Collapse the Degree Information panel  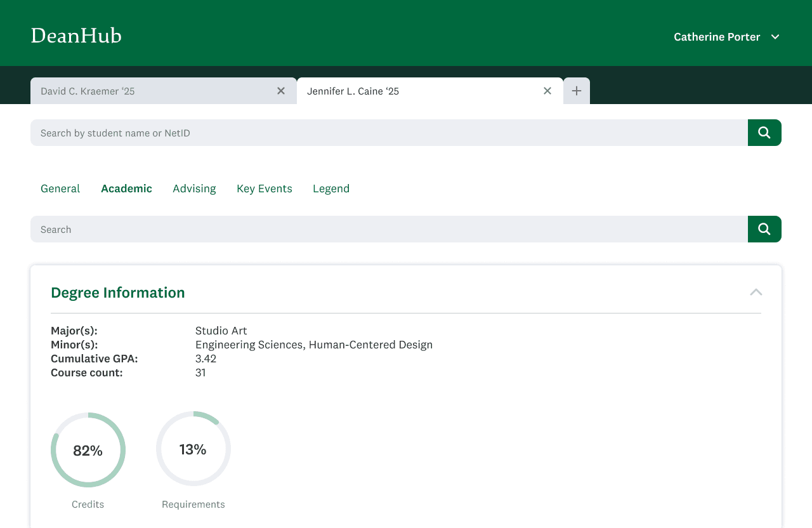point(756,292)
